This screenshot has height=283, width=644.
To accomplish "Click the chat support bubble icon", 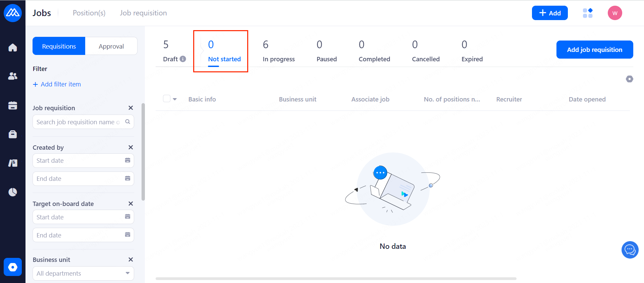I will pyautogui.click(x=630, y=250).
